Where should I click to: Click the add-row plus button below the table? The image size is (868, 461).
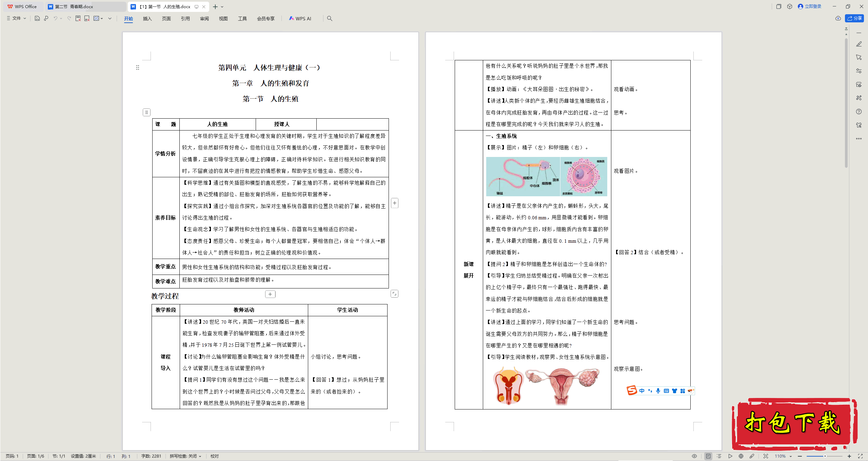tap(270, 294)
